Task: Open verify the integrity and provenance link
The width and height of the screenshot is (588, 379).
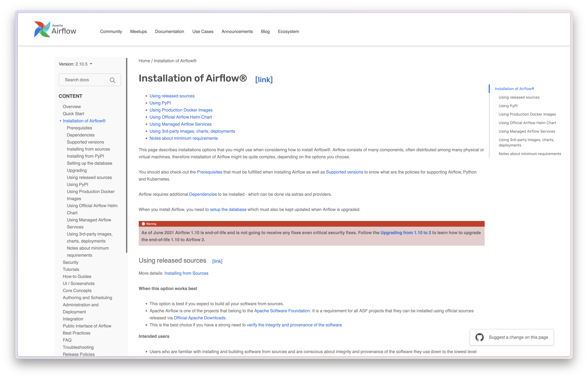Action: coord(294,325)
